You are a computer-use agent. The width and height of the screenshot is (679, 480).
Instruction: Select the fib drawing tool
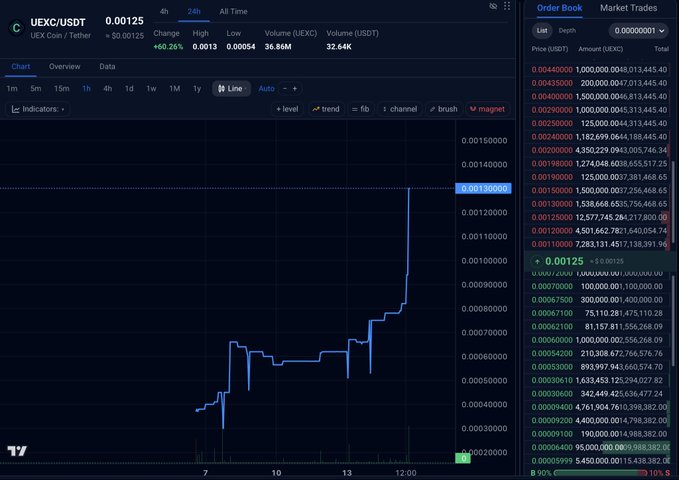click(361, 109)
